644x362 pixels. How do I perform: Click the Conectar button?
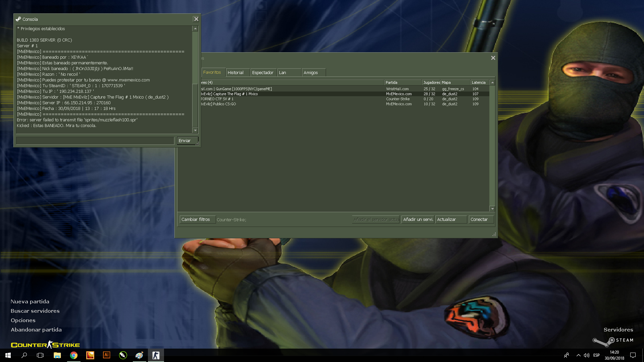tap(481, 220)
